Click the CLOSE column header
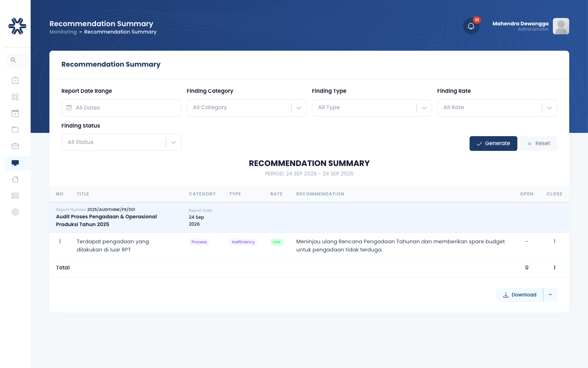This screenshot has height=368, width=588. (555, 194)
